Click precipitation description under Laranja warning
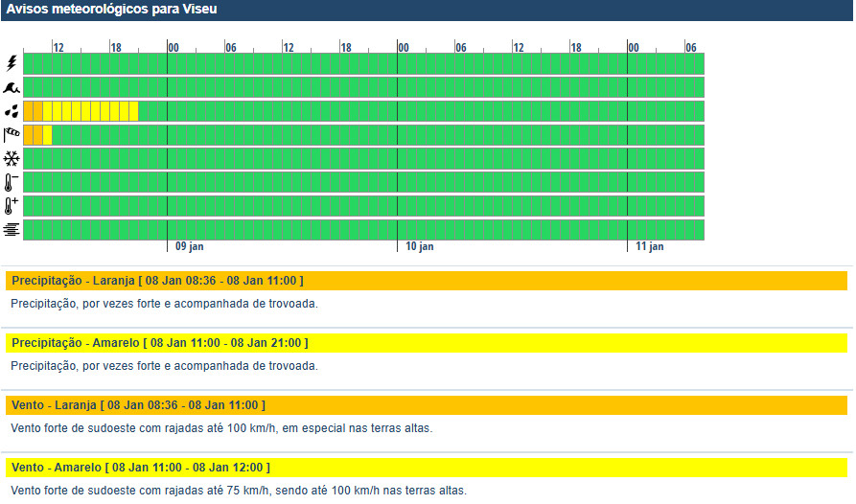 tap(164, 304)
